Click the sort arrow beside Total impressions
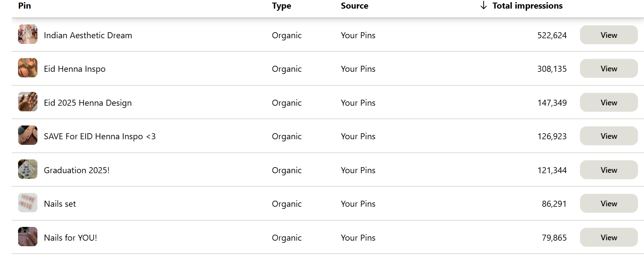The width and height of the screenshot is (644, 260). pos(484,6)
